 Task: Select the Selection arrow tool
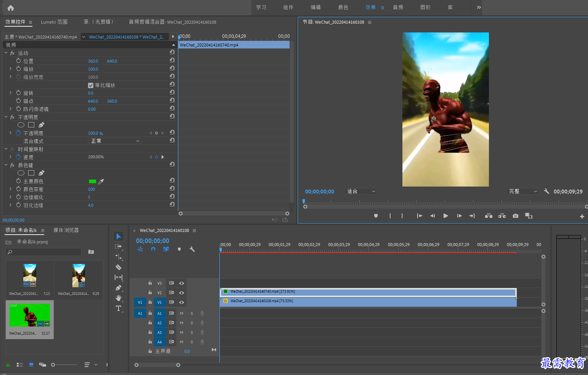[x=119, y=237]
